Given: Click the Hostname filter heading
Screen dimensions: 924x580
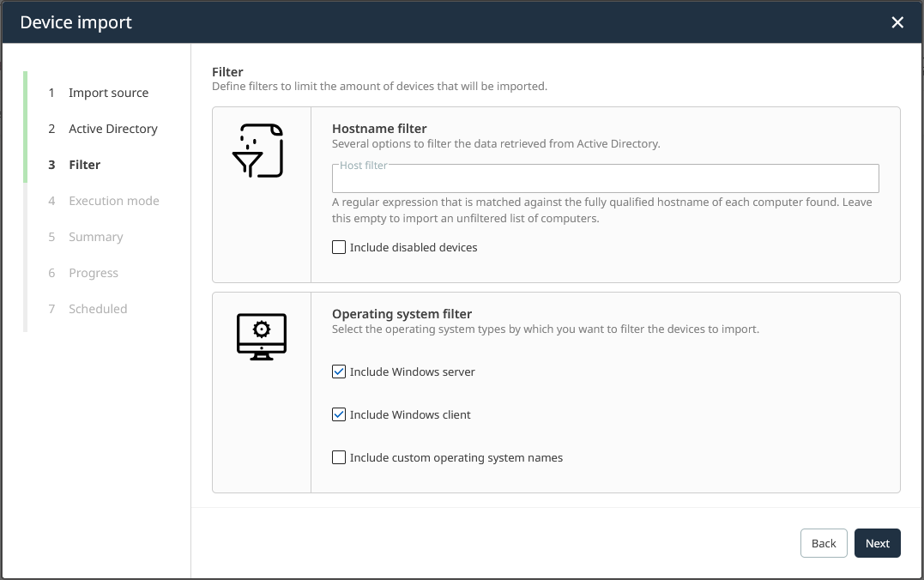Looking at the screenshot, I should 379,129.
